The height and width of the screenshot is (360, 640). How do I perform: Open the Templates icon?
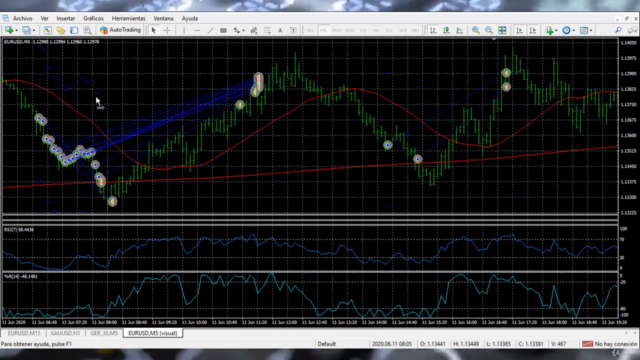[584, 30]
